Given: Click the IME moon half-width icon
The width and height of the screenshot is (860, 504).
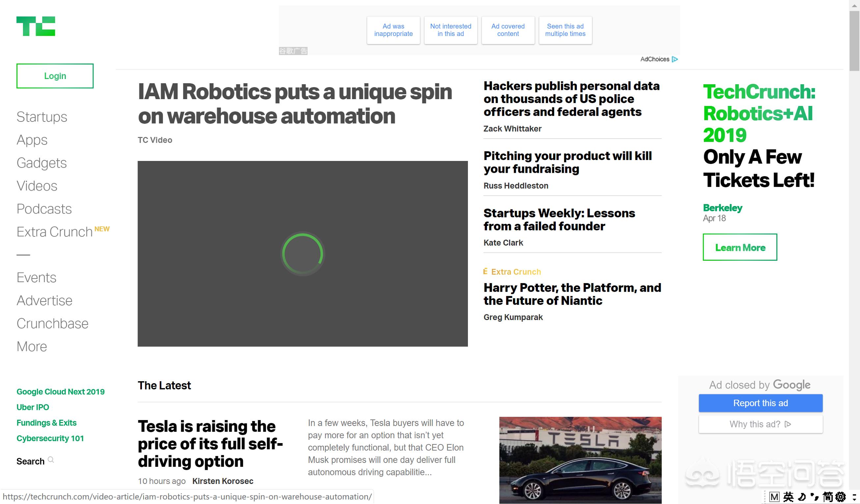Looking at the screenshot, I should click(x=802, y=497).
